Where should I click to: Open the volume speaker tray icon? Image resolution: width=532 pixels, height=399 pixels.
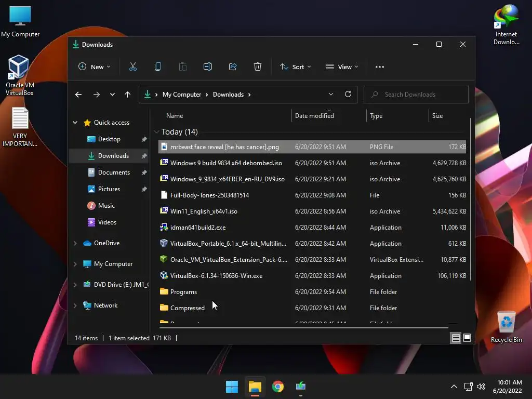pyautogui.click(x=481, y=387)
